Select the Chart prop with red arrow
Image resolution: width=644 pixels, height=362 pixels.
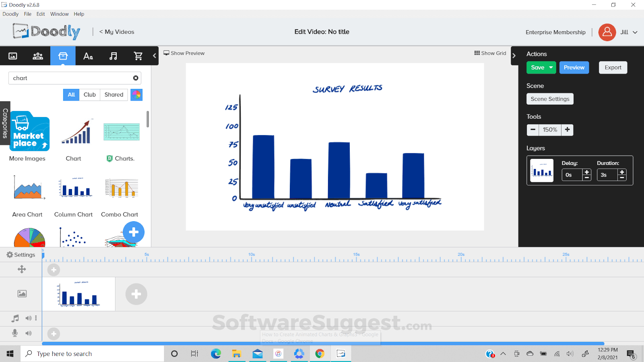point(76,132)
